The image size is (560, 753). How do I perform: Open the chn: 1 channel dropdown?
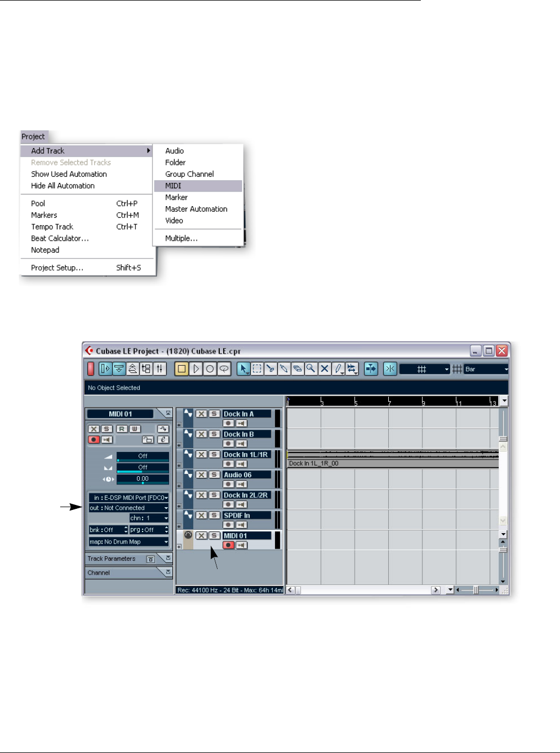pyautogui.click(x=149, y=518)
